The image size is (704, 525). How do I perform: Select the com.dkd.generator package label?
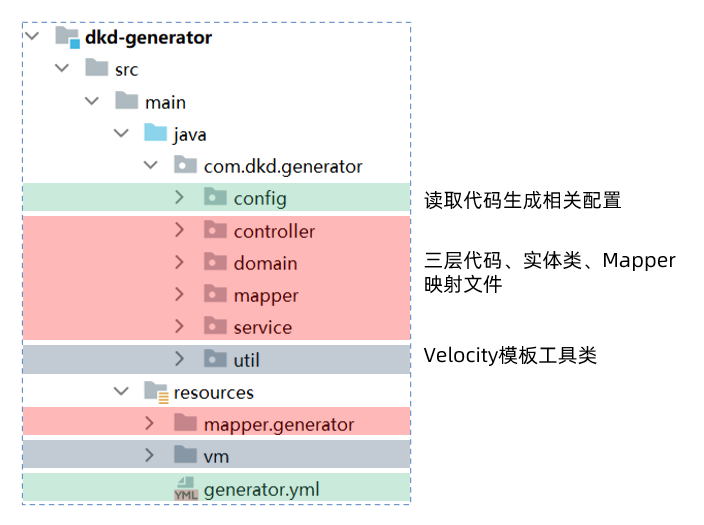[x=283, y=166]
